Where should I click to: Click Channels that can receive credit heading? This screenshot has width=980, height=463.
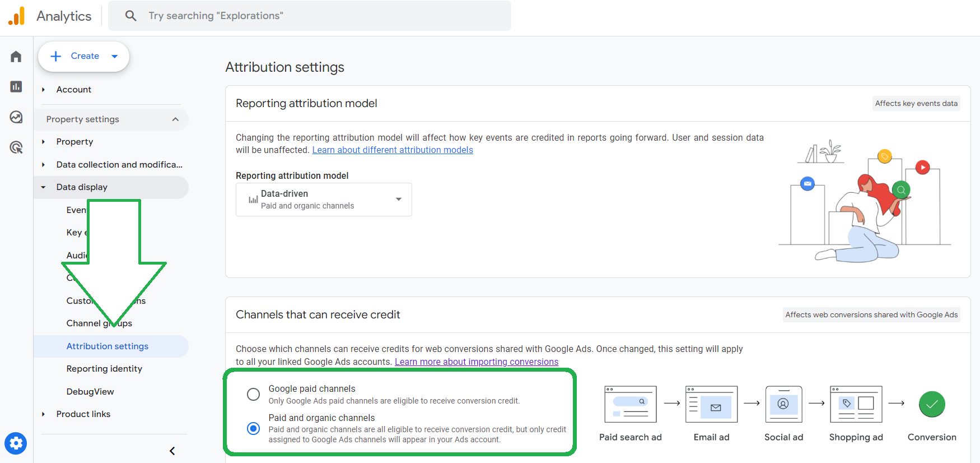(318, 314)
